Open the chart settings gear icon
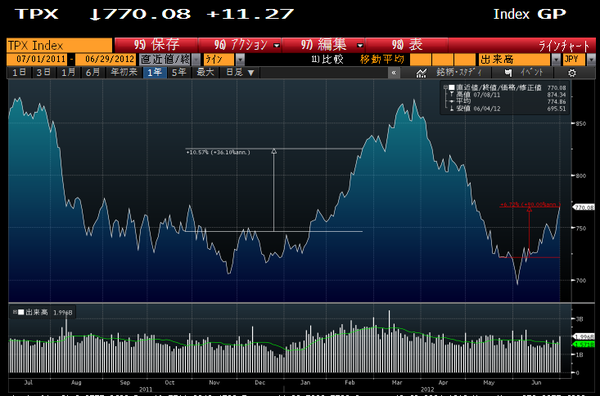Image resolution: width=600 pixels, height=396 pixels. tap(572, 73)
